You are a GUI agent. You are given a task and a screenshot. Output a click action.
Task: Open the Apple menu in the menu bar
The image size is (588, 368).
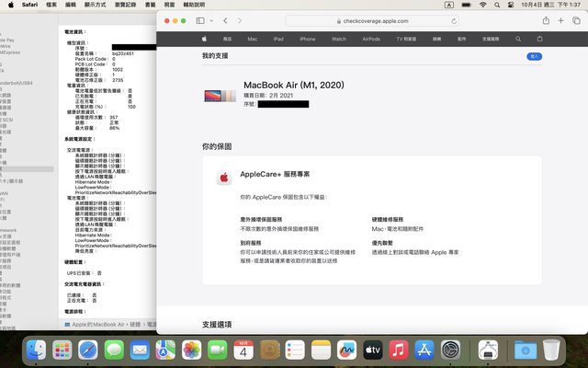[x=11, y=5]
